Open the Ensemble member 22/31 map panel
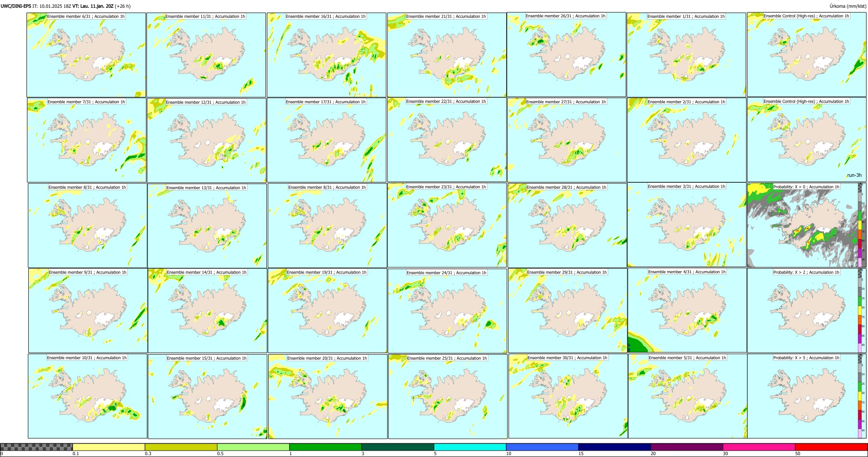This screenshot has height=457, width=868. 447,140
